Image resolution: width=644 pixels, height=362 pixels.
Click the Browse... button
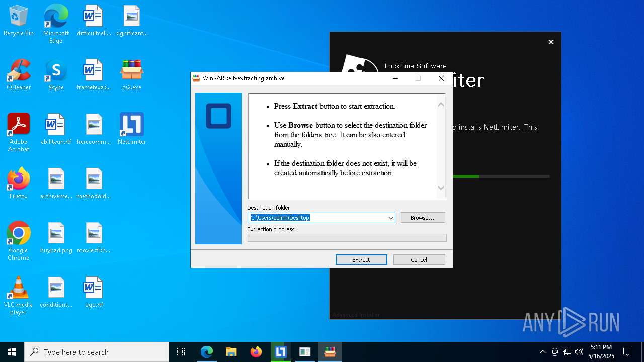[423, 218]
